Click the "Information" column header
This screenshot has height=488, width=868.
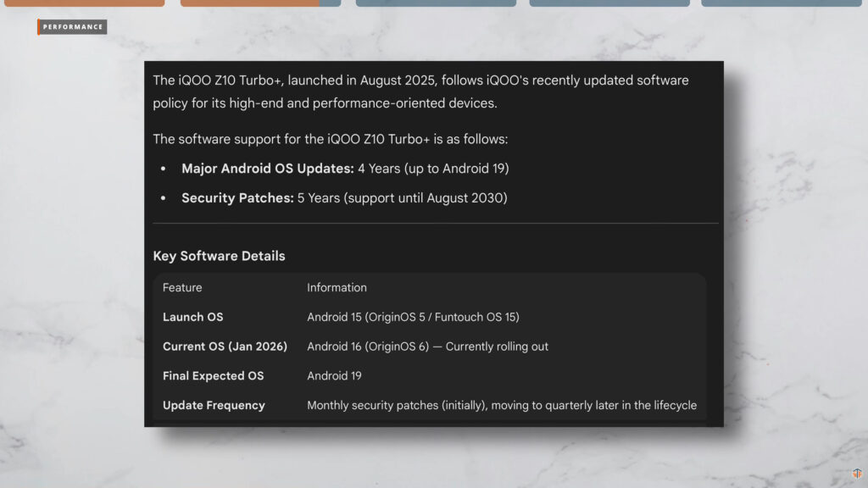coord(337,288)
